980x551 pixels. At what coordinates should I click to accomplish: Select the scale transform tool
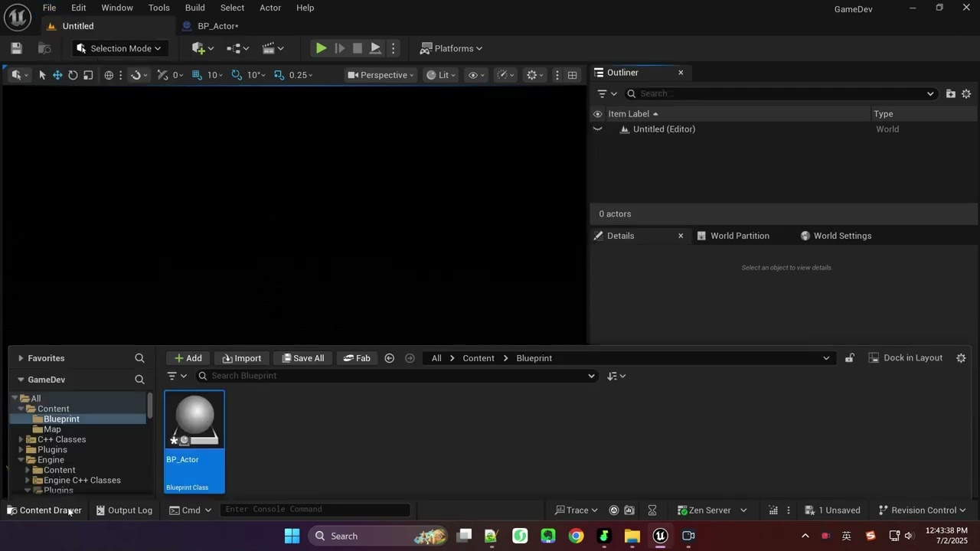coord(88,75)
